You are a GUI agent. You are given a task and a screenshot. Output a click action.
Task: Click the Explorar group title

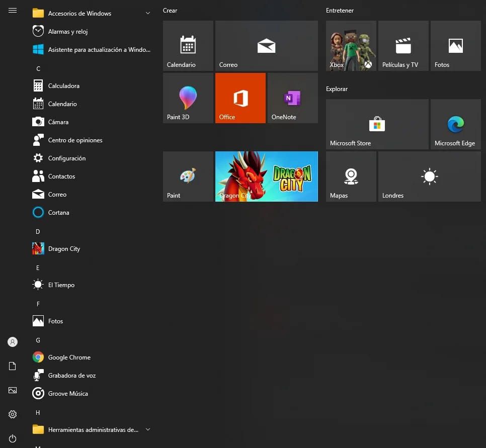337,89
